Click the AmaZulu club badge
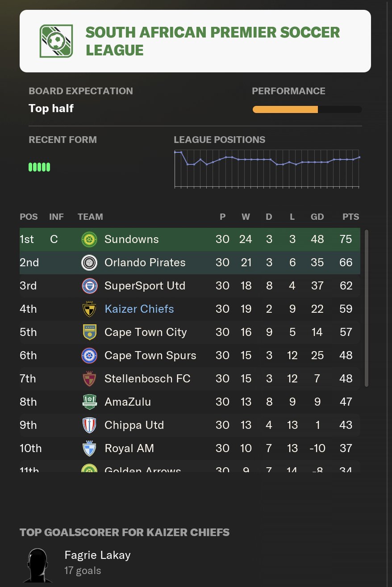 coord(89,402)
